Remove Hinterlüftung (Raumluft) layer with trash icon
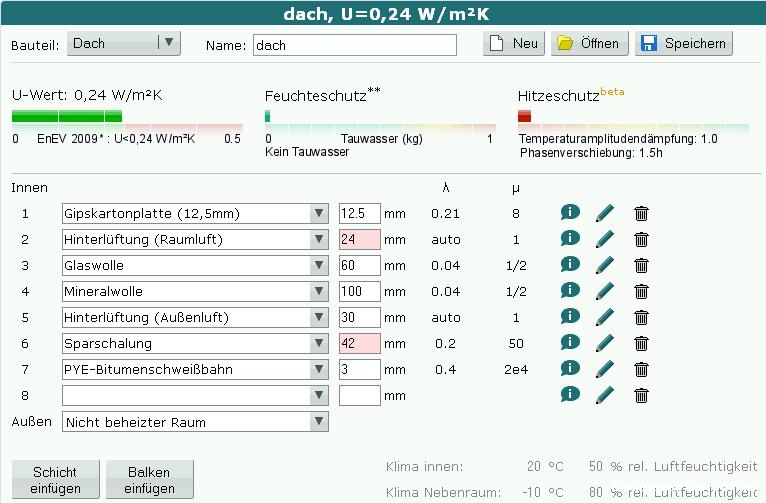 coord(641,239)
